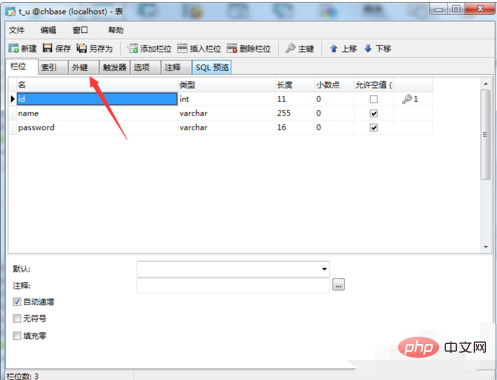Switch to the 注释 (Comment) tab
The height and width of the screenshot is (380, 497).
pos(176,67)
